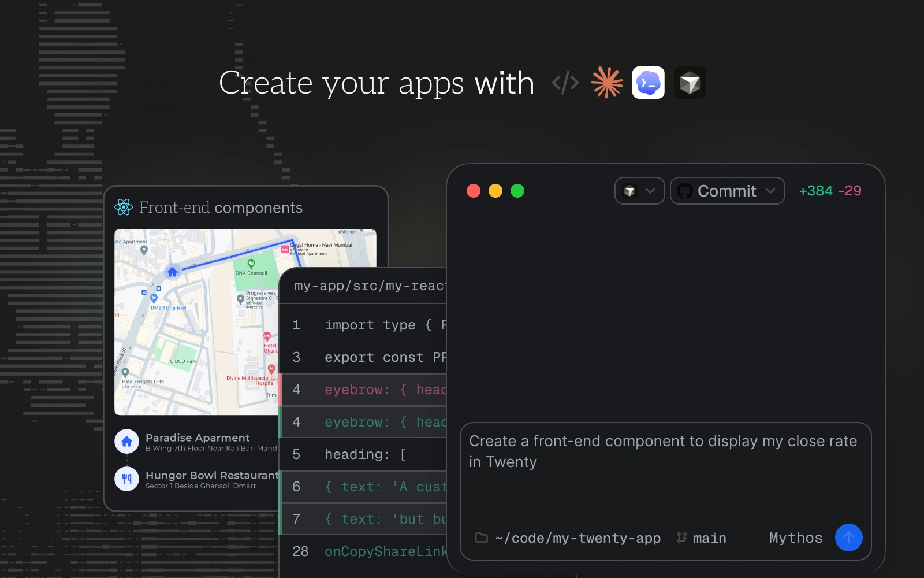The height and width of the screenshot is (578, 924).
Task: Click the blue terminal cloud app icon
Action: [x=649, y=83]
